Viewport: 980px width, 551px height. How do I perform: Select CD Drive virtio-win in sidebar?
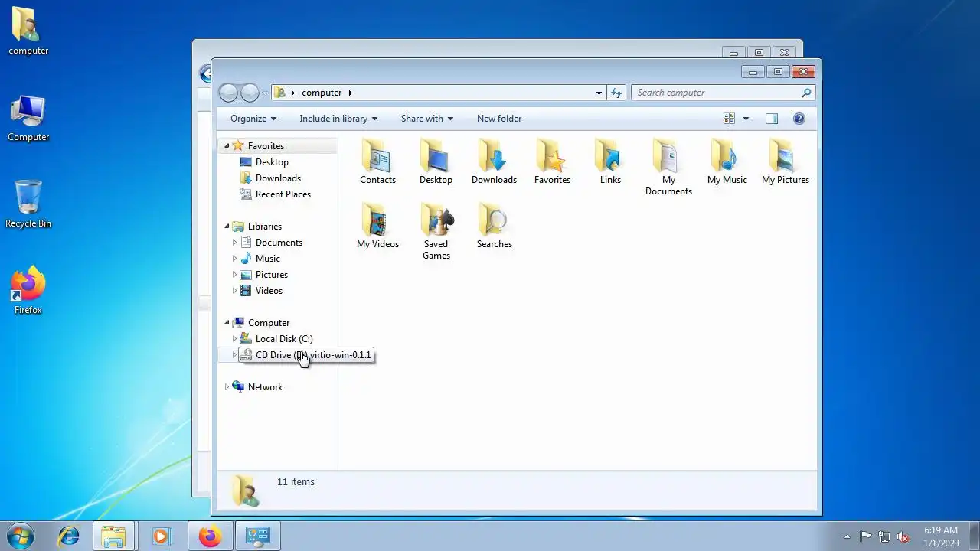coord(305,355)
